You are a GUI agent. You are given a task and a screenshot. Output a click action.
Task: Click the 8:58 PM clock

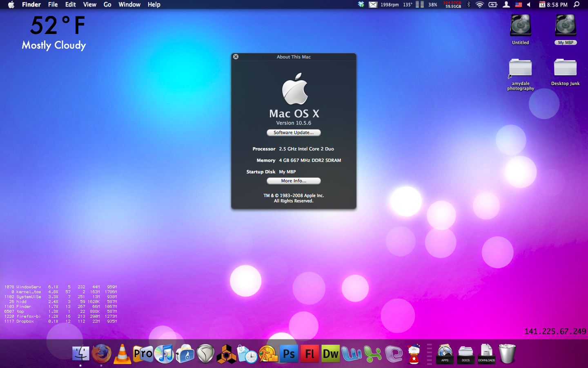[557, 4]
